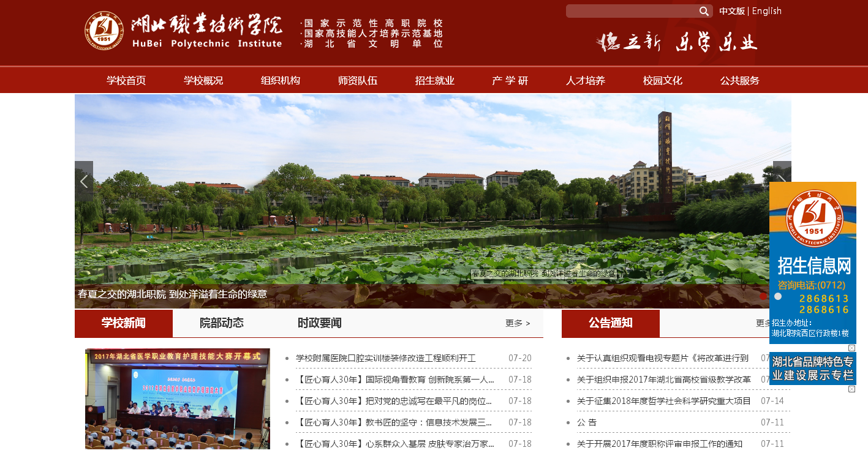
Task: Open notice titled 公 告
Action: click(x=587, y=422)
